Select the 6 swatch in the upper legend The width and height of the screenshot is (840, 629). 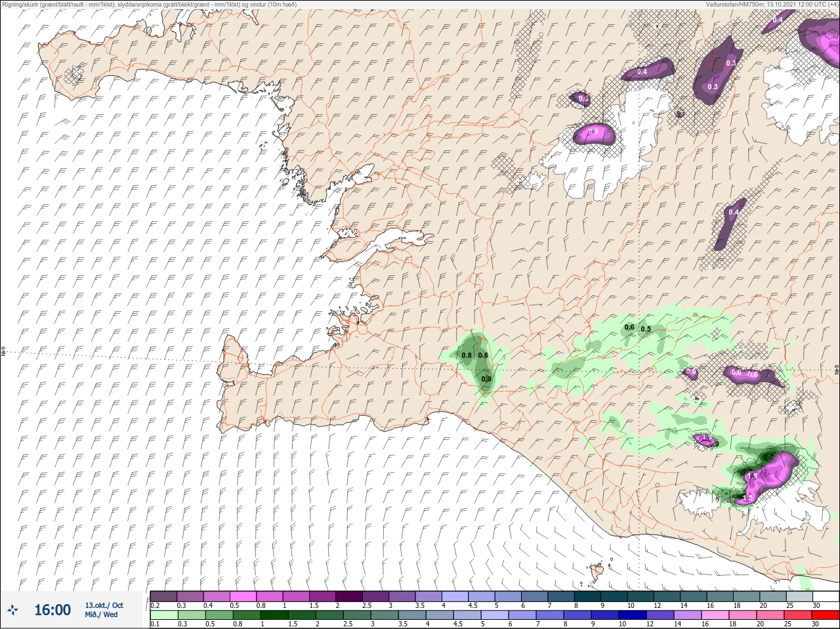[x=534, y=596]
